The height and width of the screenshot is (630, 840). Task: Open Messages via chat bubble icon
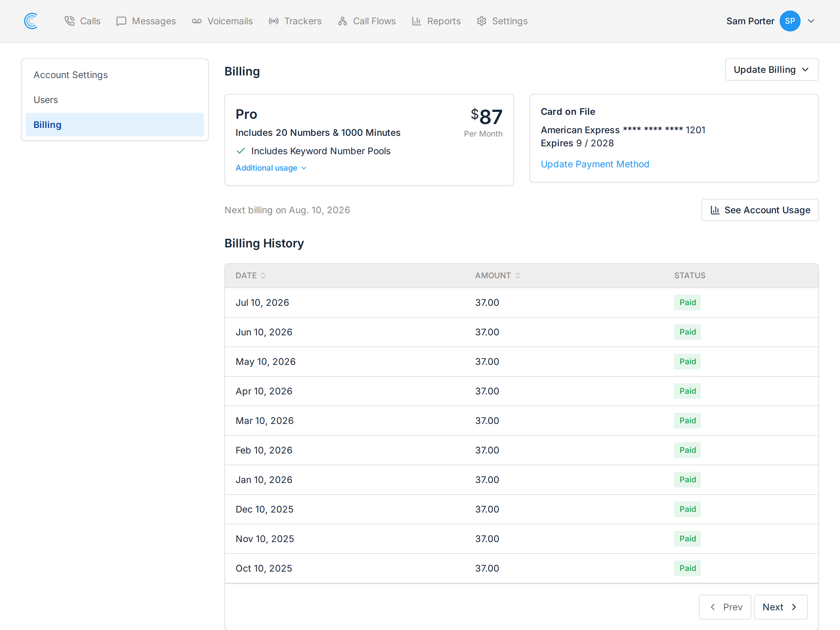(121, 21)
